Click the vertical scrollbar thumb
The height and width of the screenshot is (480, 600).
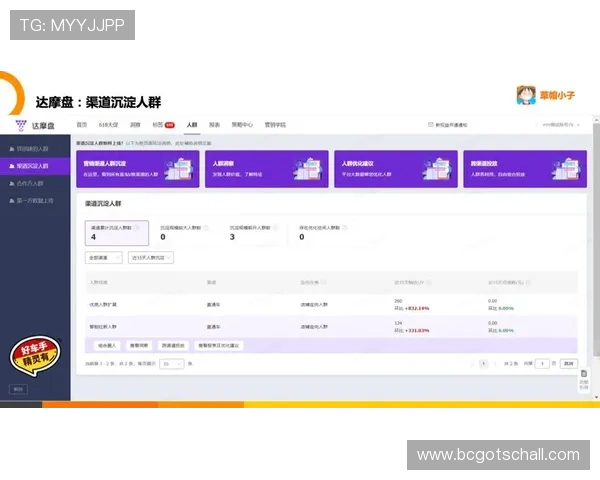tap(597, 240)
